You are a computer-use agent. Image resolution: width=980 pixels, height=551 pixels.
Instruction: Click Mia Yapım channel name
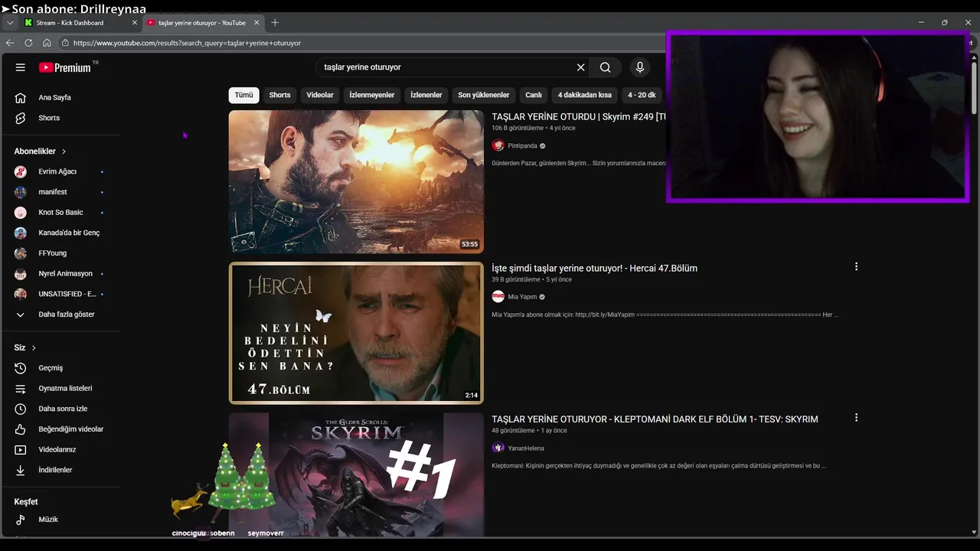click(522, 297)
